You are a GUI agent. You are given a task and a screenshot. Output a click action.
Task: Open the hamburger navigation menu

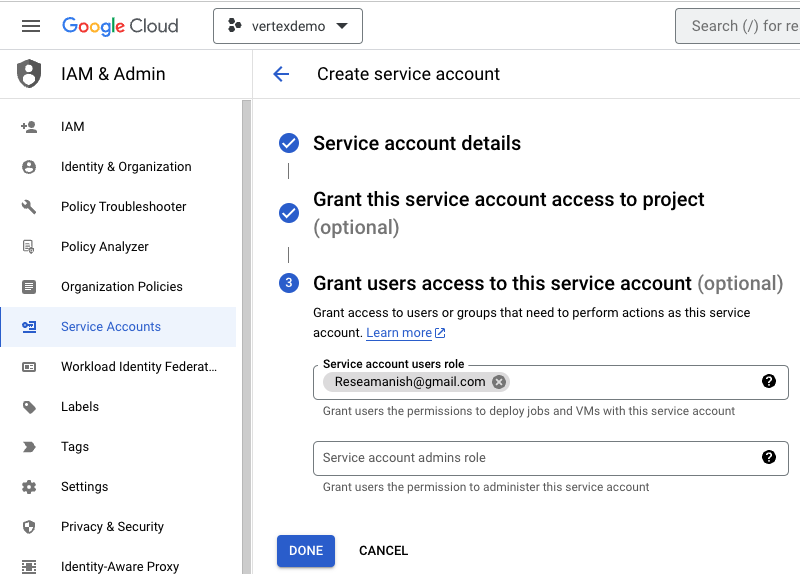31,26
